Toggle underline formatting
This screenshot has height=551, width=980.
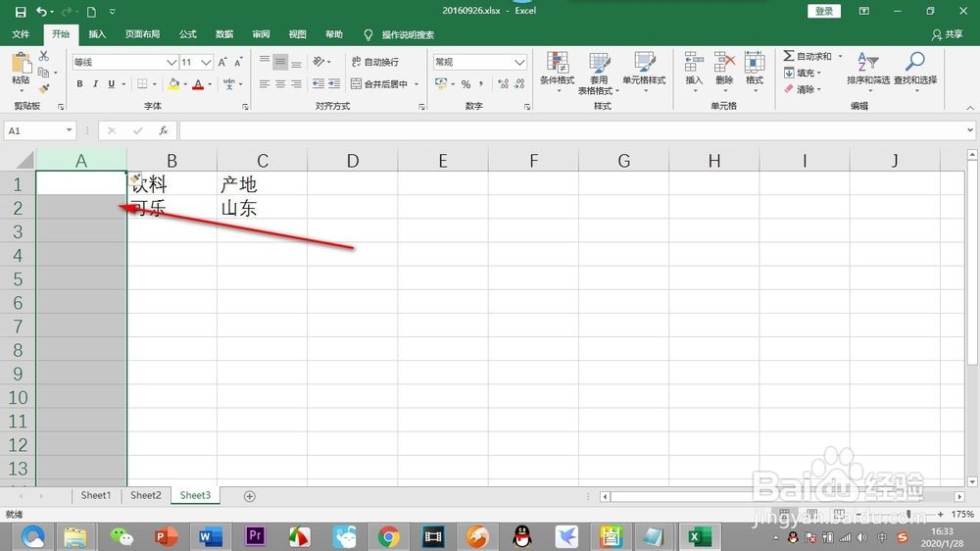tap(112, 83)
